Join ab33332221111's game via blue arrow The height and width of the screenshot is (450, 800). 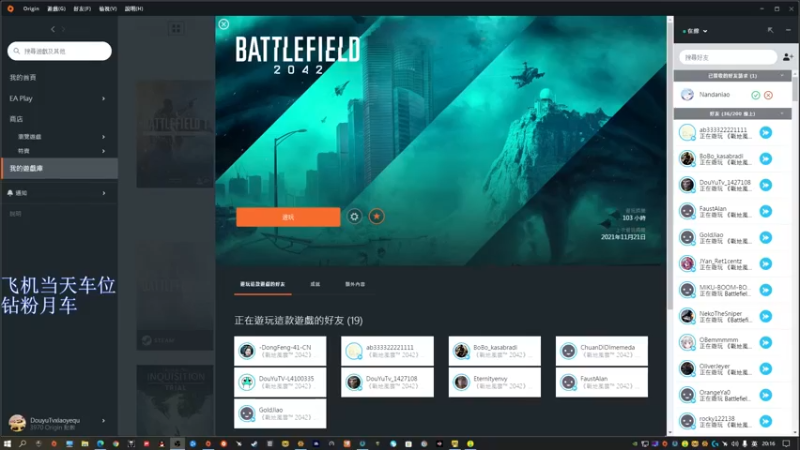click(765, 133)
